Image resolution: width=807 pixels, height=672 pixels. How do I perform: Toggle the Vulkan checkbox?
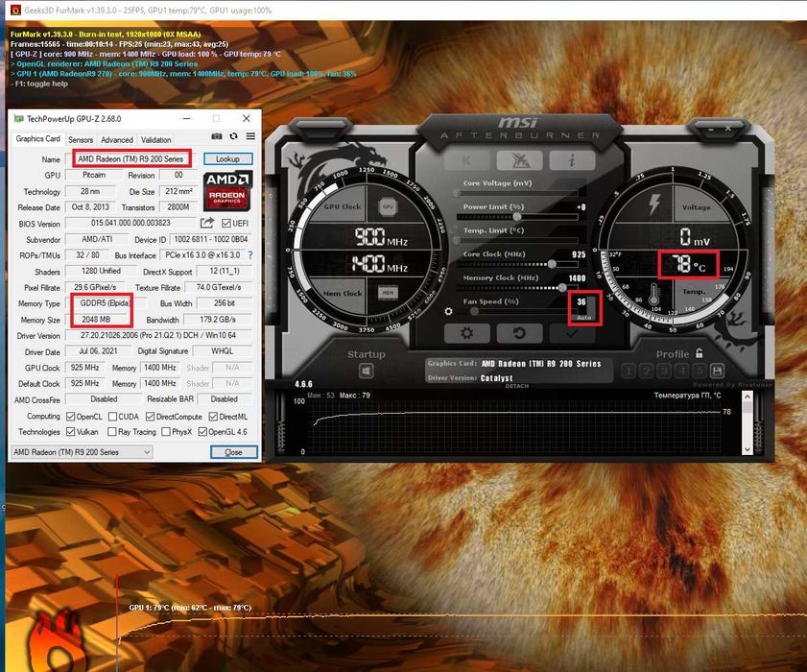tap(71, 432)
